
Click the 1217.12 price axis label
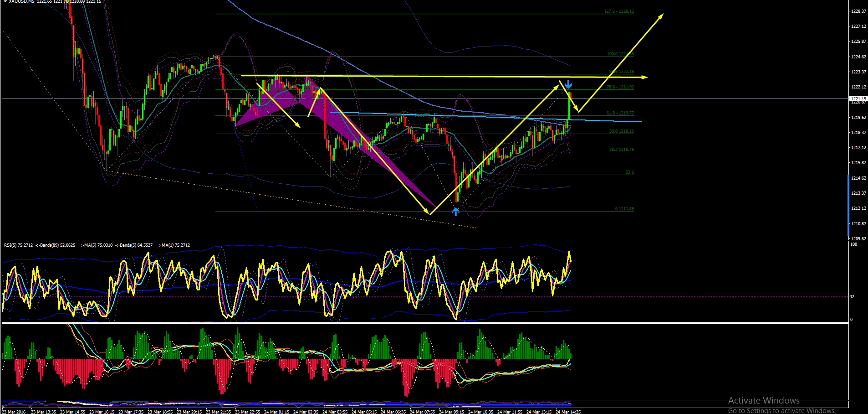[x=858, y=148]
